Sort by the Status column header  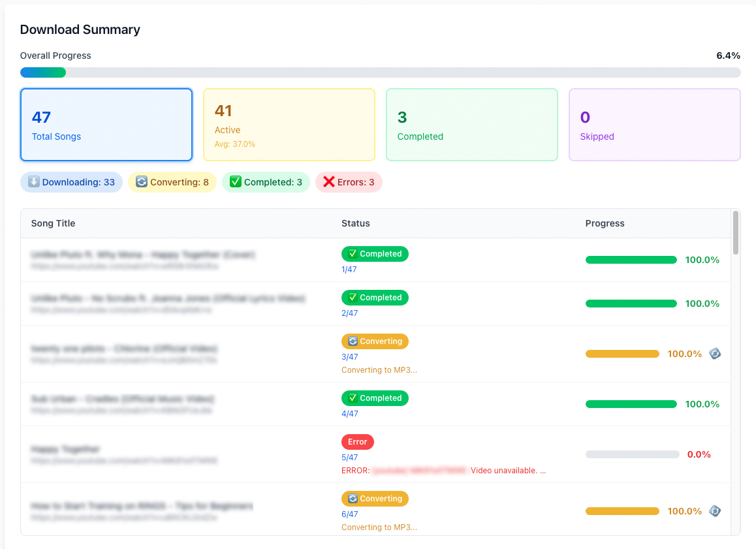tap(356, 223)
